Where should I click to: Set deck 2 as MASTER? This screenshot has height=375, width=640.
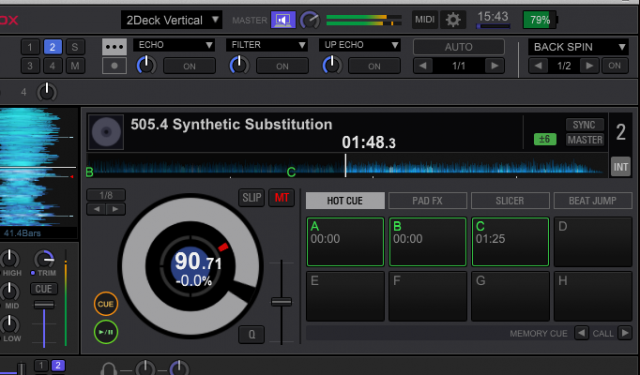click(x=584, y=140)
